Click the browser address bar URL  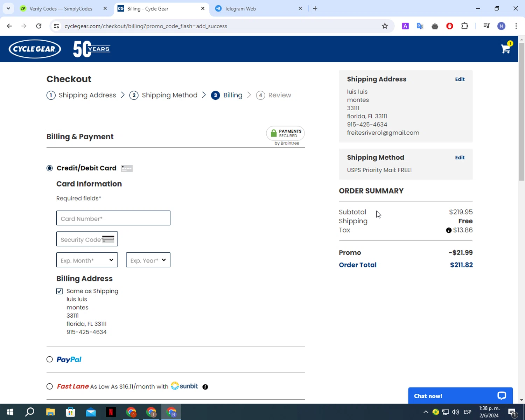146,26
